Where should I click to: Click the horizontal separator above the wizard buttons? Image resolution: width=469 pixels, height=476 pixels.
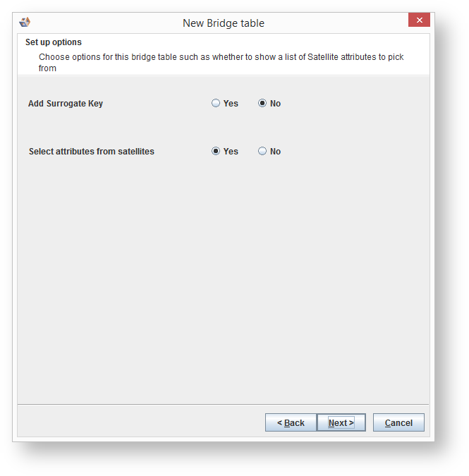[x=223, y=405]
